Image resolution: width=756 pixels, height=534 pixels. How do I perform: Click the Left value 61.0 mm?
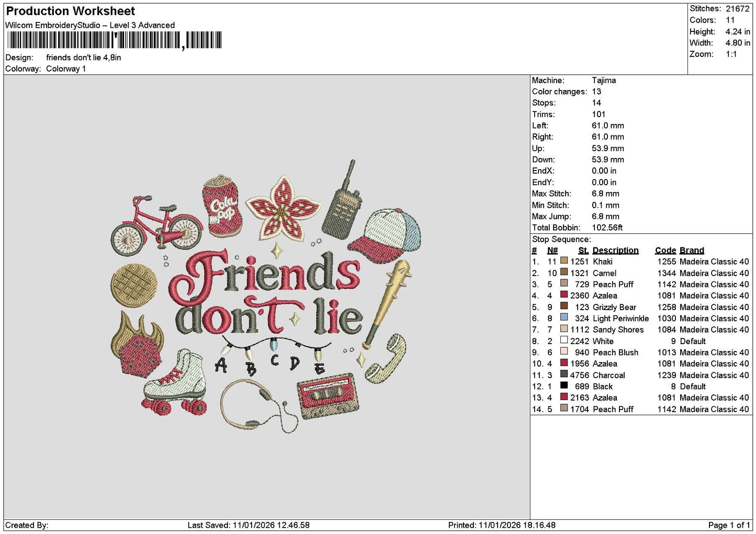point(608,126)
